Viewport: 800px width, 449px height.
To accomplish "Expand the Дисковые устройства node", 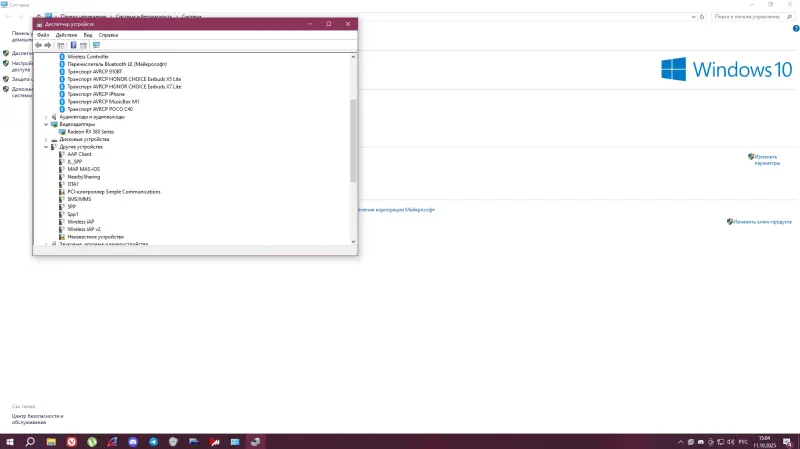I will click(x=46, y=139).
